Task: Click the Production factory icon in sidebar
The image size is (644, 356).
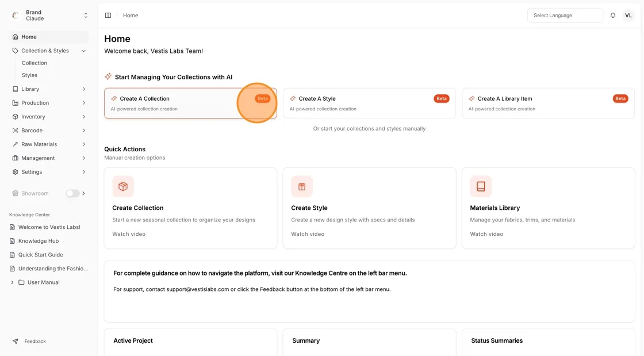Action: (15, 102)
